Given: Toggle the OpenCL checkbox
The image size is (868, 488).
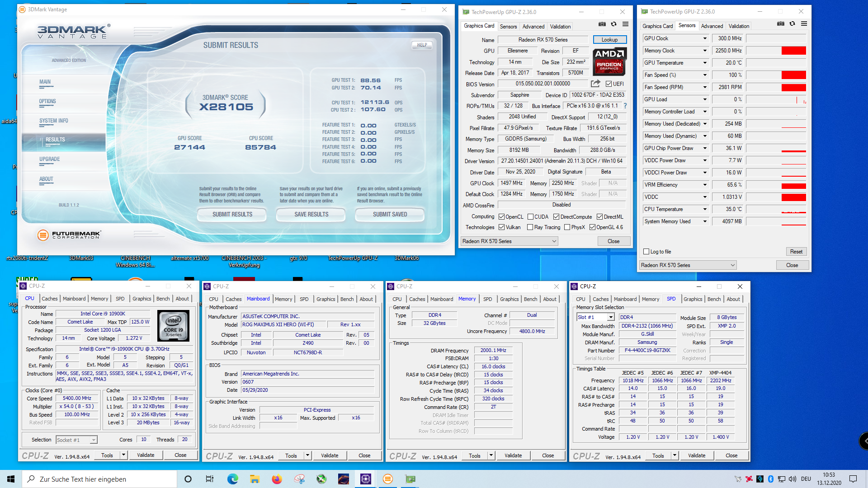Looking at the screenshot, I should 501,217.
